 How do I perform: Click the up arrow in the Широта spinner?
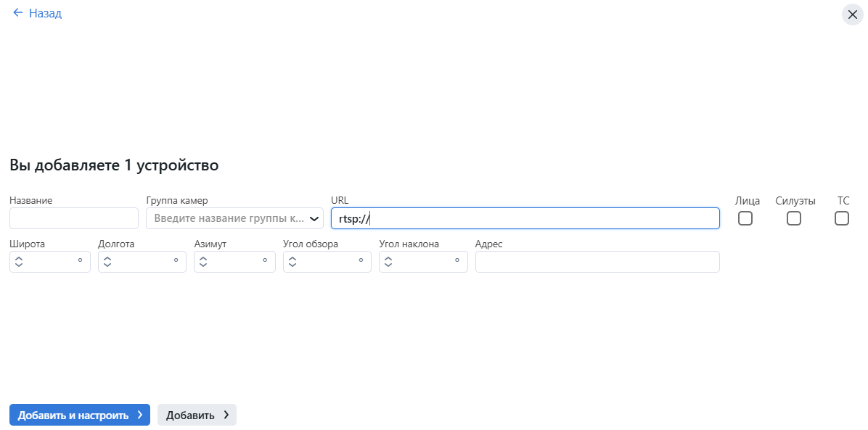tap(19, 258)
